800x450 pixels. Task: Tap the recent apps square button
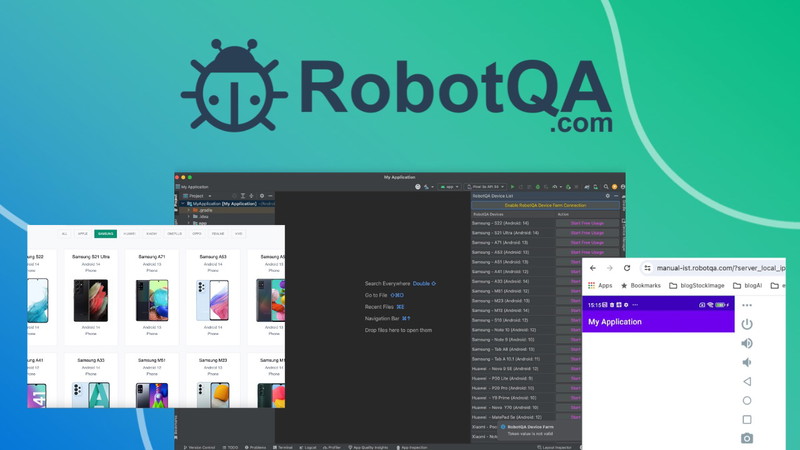click(x=747, y=419)
